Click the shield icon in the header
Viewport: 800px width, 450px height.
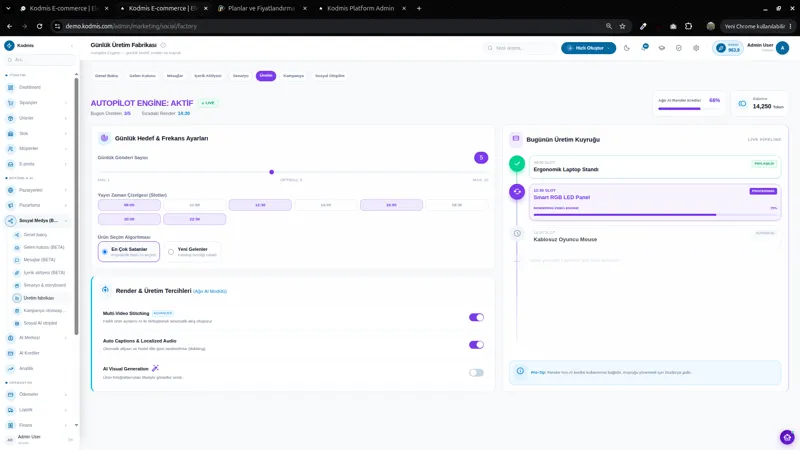point(679,48)
